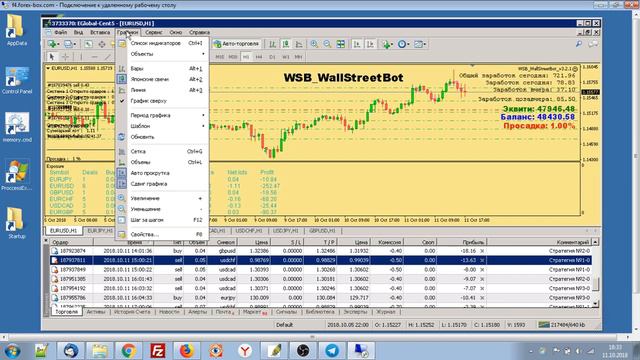
Task: Switch to the GBPUSD,H1 chart tab
Action: click(x=322, y=231)
